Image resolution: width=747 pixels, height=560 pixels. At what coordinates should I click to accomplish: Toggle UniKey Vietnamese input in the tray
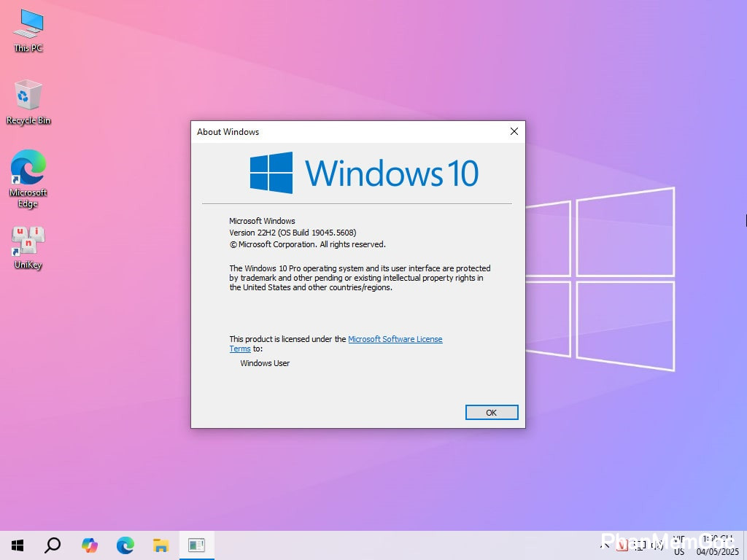[x=621, y=545]
